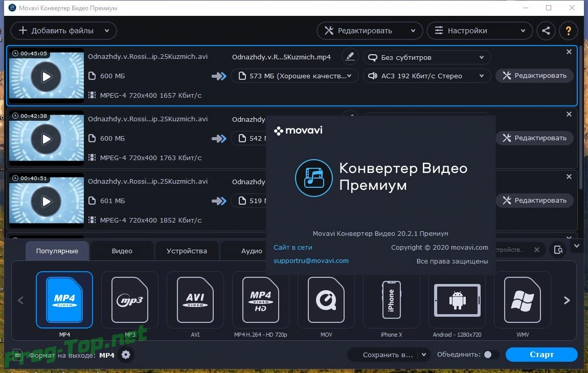Open output format settings gear

[126, 355]
